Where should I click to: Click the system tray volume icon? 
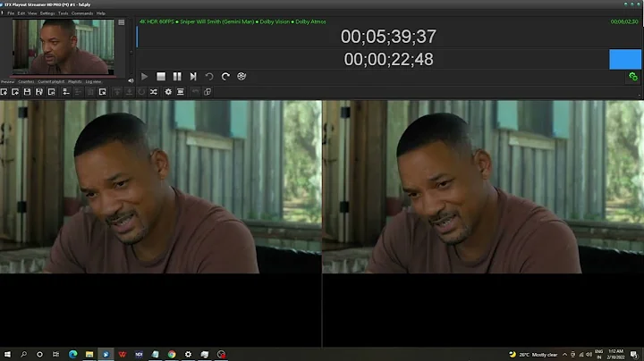click(x=589, y=355)
